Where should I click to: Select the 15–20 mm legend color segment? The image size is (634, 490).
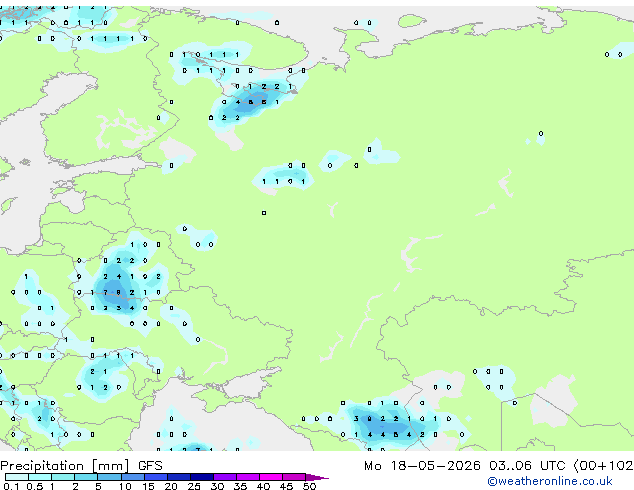155,477
